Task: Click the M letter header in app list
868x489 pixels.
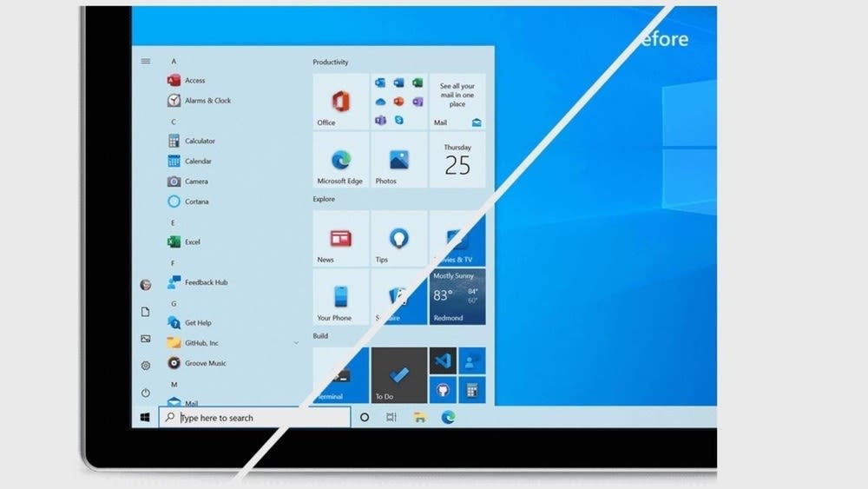Action: pos(174,384)
